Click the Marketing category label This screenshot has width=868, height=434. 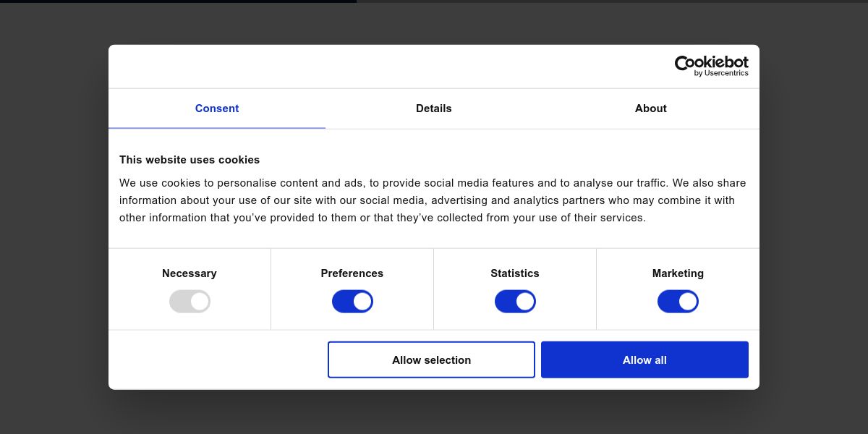coord(678,273)
